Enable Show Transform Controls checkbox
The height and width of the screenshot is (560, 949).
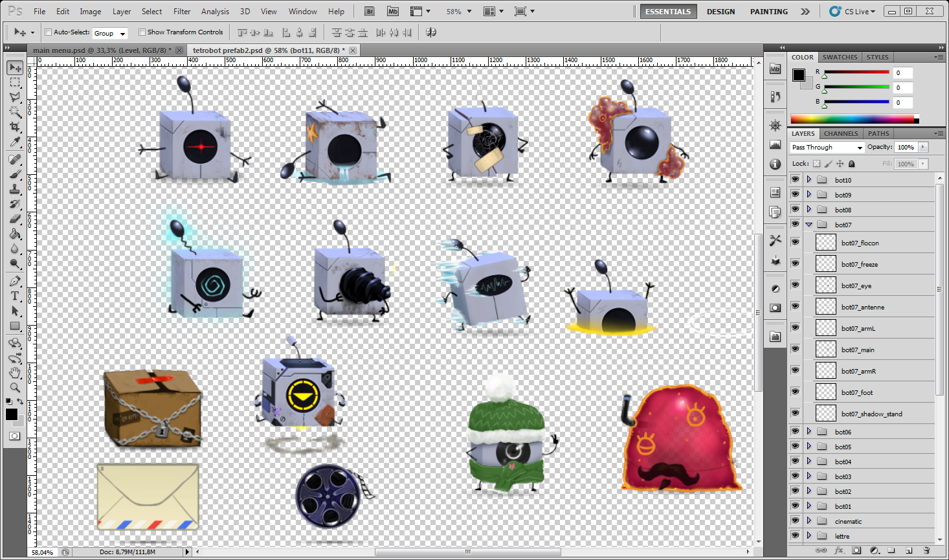click(142, 32)
